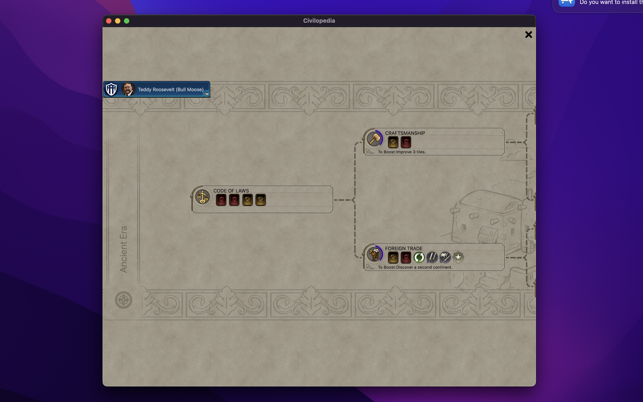The image size is (643, 402).
Task: Select gold policy card under Craftsmanship
Action: pos(393,142)
